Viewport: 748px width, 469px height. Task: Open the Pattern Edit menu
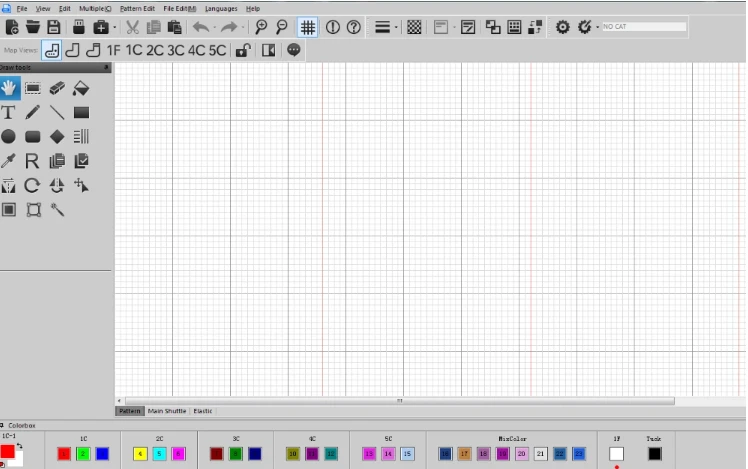click(137, 9)
